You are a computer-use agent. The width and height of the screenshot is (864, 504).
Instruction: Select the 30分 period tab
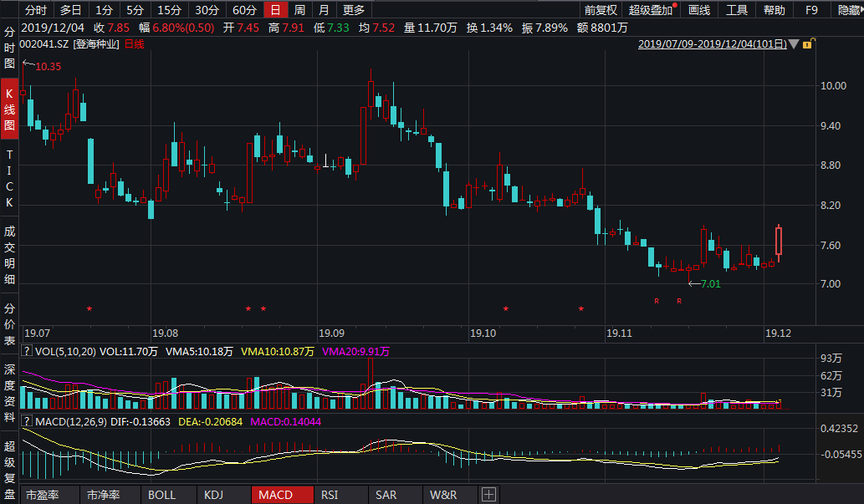coord(207,10)
